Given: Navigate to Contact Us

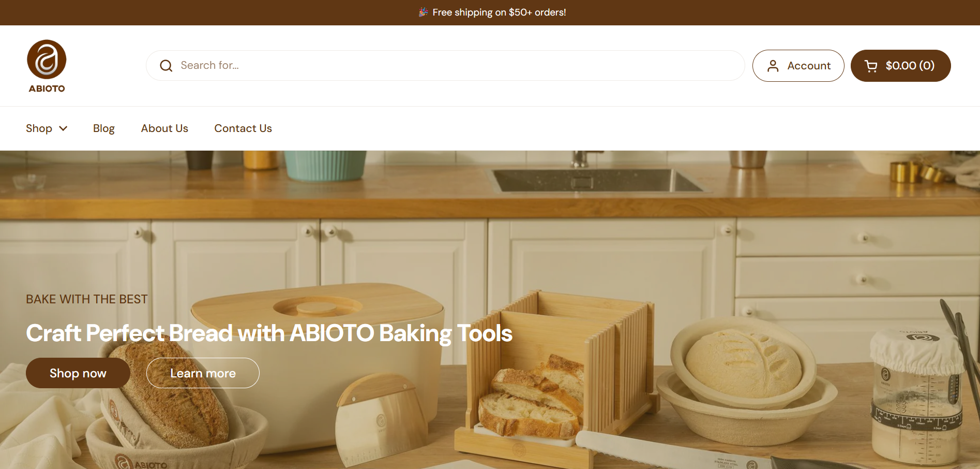Looking at the screenshot, I should tap(243, 128).
